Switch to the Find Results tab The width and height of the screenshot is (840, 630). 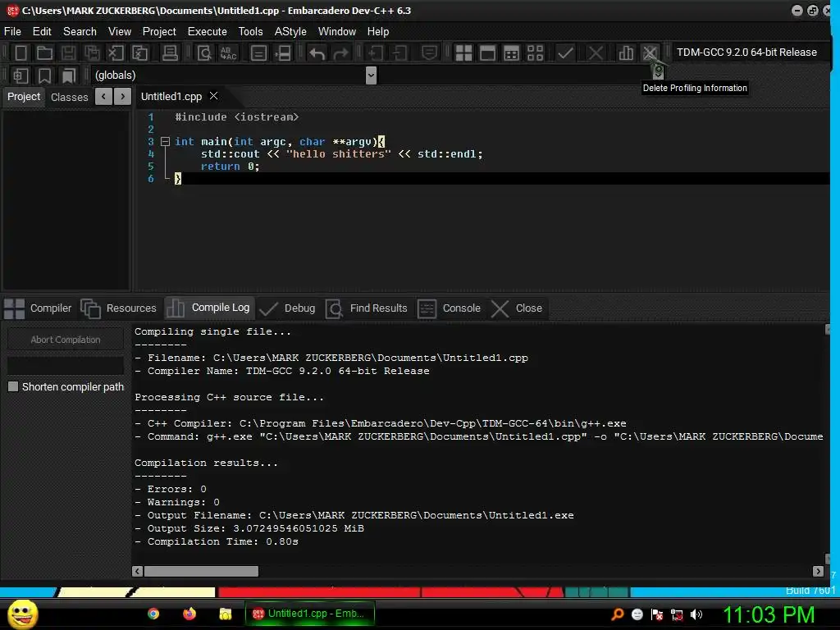pyautogui.click(x=366, y=308)
